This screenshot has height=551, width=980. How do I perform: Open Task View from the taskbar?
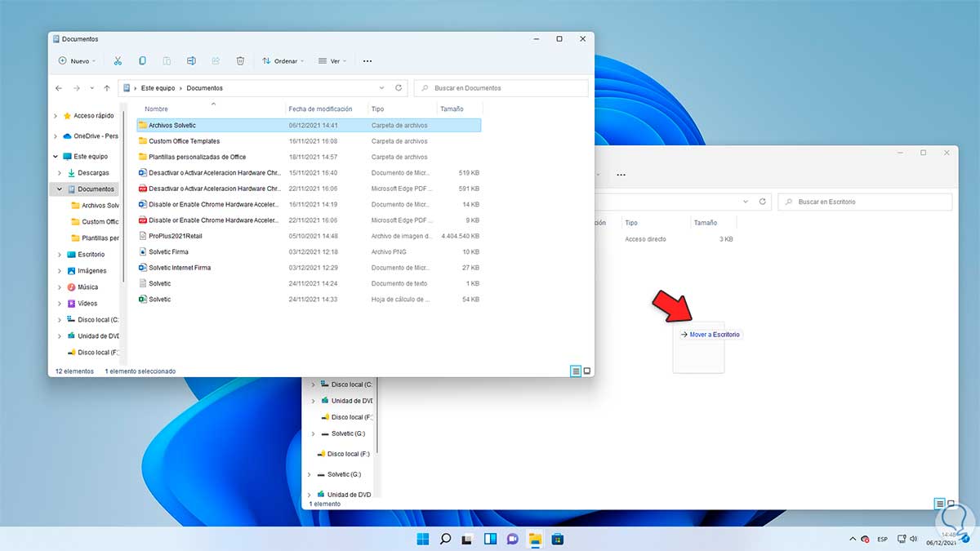click(468, 539)
